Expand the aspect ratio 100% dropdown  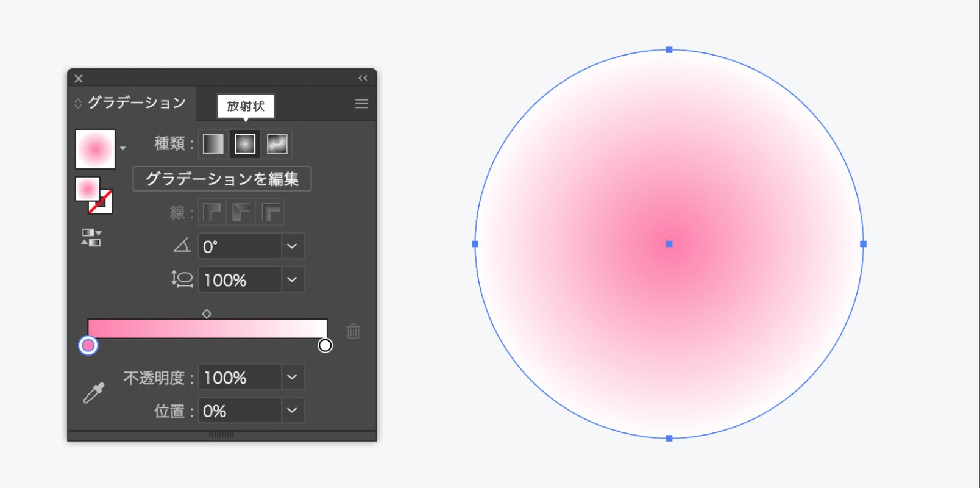(x=292, y=280)
